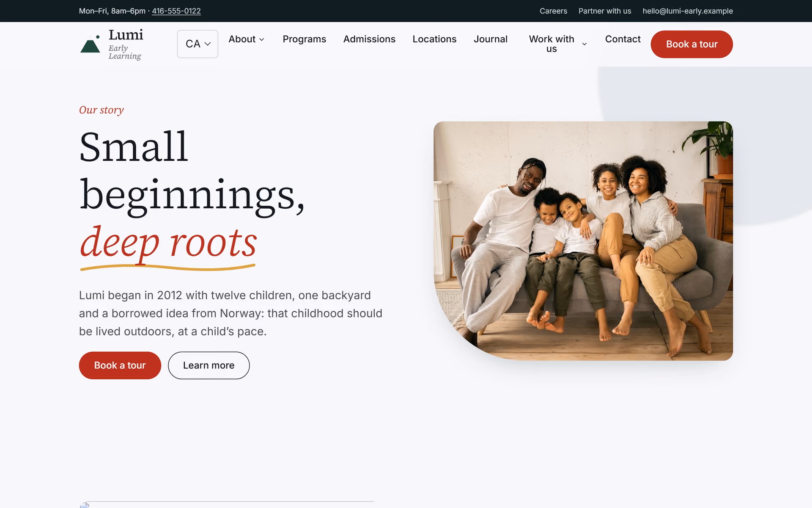Click the Mon–Fri, 8am–6pm hours text

tap(112, 11)
